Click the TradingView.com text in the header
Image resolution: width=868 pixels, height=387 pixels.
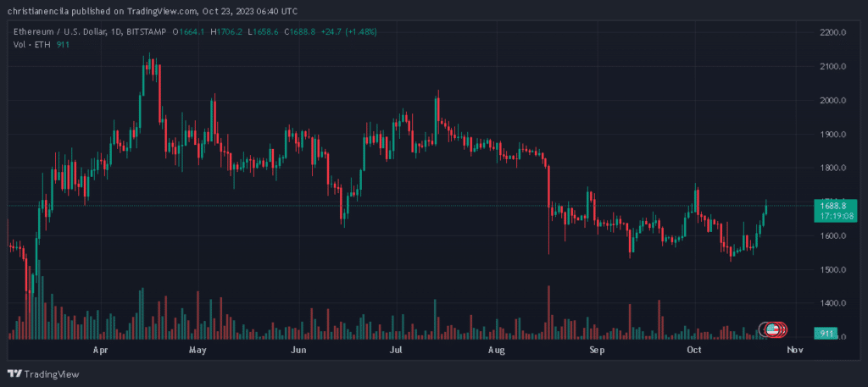[164, 11]
